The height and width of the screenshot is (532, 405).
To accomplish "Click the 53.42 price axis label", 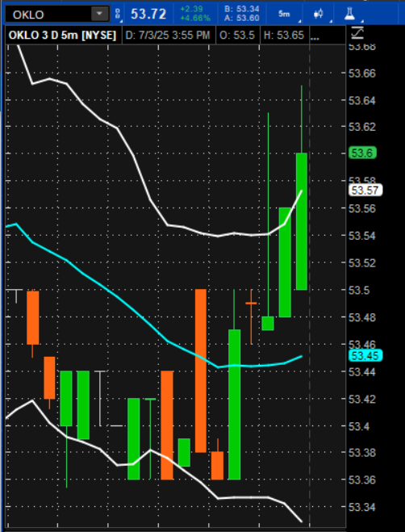I will coord(362,399).
